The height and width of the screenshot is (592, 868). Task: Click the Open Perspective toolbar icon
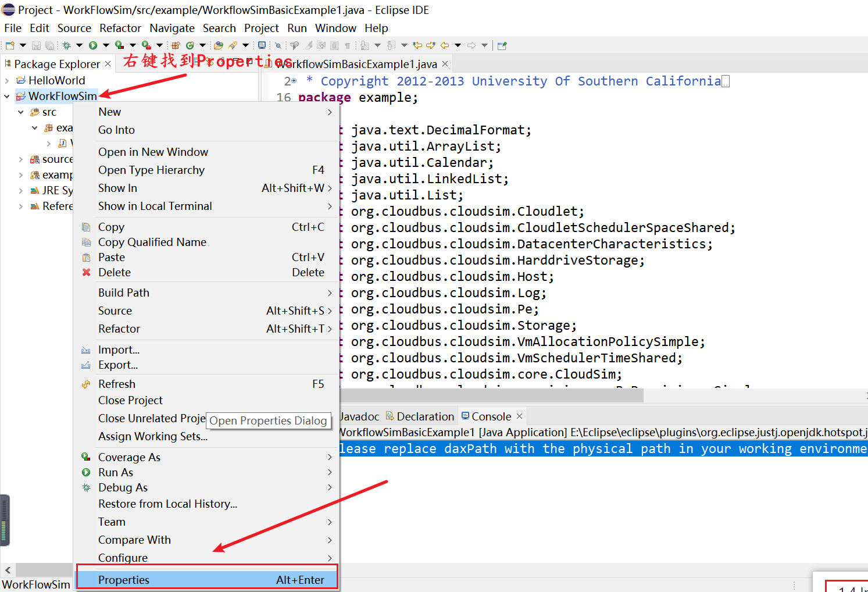pyautogui.click(x=502, y=45)
